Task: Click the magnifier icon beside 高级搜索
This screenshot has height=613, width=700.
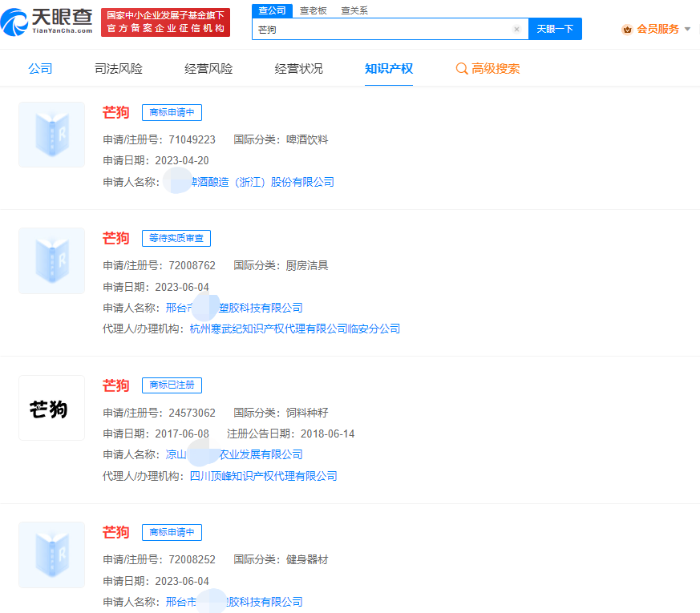Action: (462, 69)
